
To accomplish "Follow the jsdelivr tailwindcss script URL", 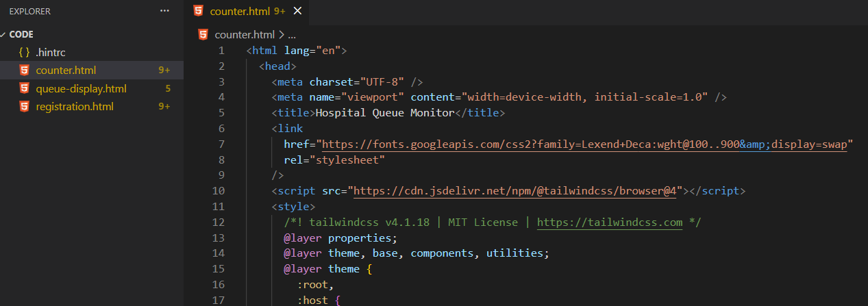I will pos(514,191).
